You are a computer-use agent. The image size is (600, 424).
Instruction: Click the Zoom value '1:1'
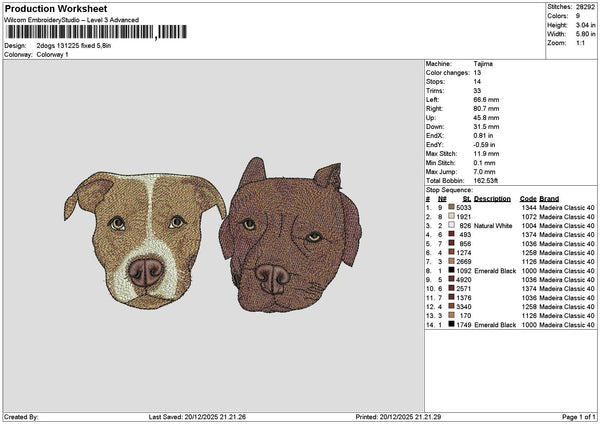(580, 43)
